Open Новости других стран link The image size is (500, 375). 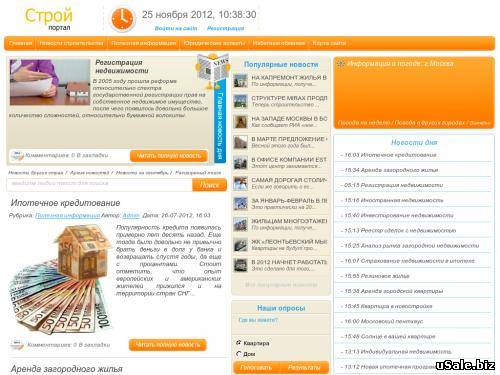pyautogui.click(x=35, y=173)
